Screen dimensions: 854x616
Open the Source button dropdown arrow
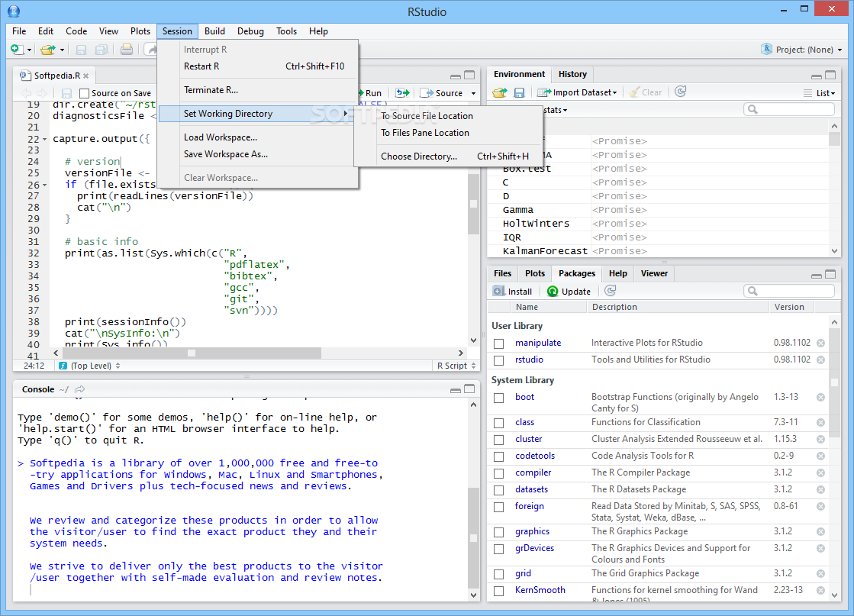click(473, 93)
